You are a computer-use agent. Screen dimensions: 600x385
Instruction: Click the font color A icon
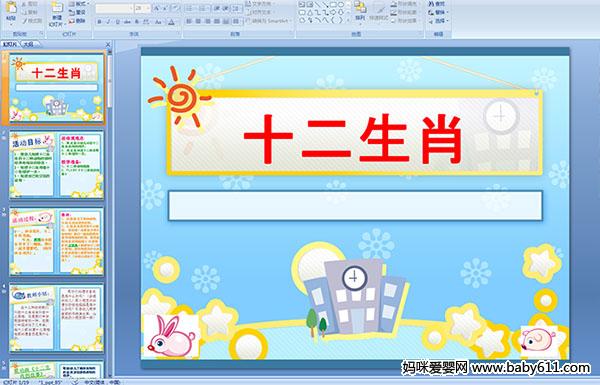click(171, 22)
